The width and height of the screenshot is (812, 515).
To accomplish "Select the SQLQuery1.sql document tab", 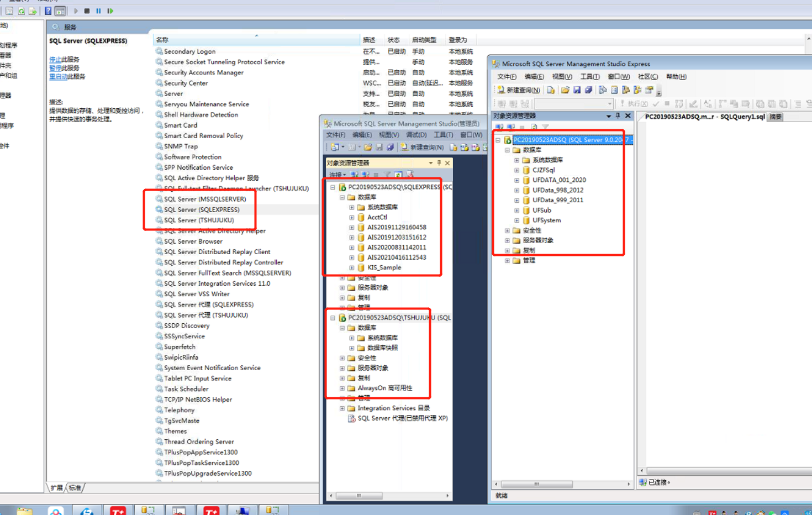I will tap(704, 117).
